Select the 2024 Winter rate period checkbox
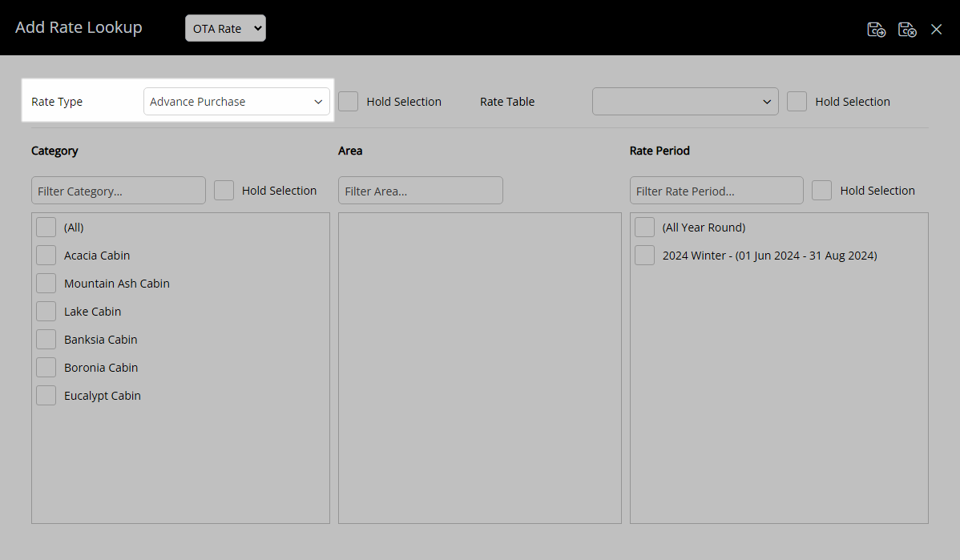960x560 pixels. (x=644, y=256)
